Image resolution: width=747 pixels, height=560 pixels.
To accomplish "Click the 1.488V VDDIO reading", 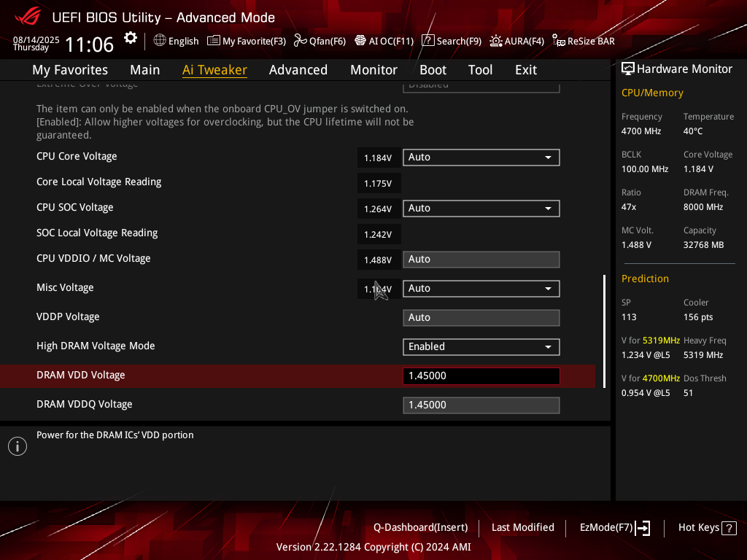I will click(379, 260).
